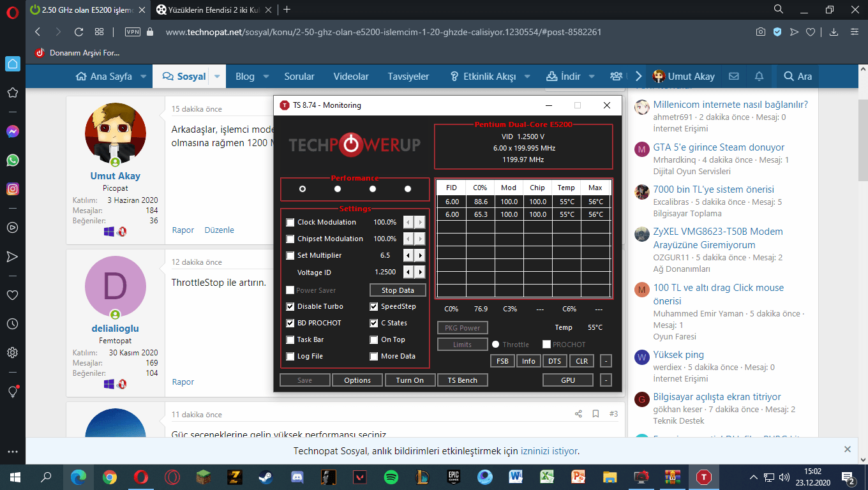The width and height of the screenshot is (868, 490).
Task: Click Düzenle on Umut Akay's post
Action: tap(220, 230)
